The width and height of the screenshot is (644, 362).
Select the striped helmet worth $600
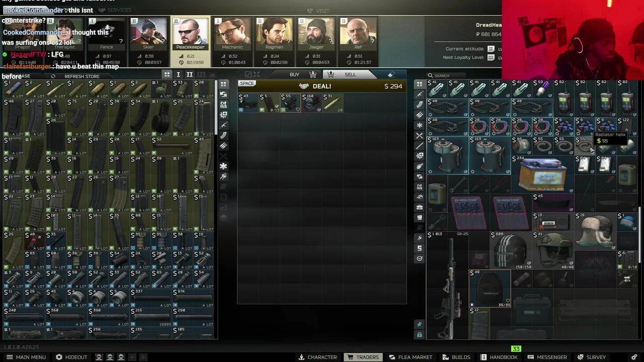(511, 249)
